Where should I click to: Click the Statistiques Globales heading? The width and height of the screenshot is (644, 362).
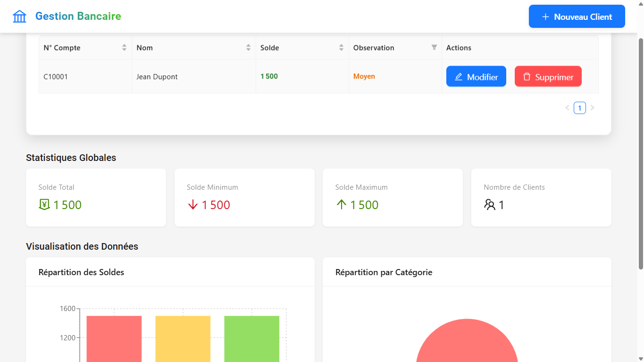click(71, 158)
